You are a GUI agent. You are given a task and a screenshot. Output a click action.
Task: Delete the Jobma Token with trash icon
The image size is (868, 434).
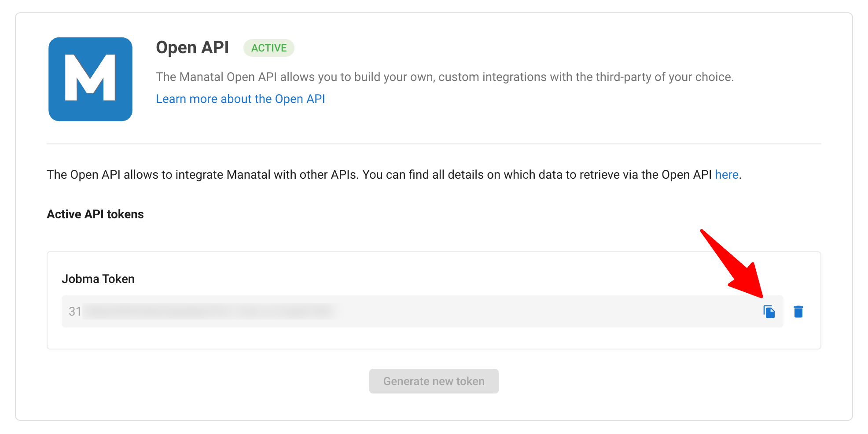click(798, 312)
